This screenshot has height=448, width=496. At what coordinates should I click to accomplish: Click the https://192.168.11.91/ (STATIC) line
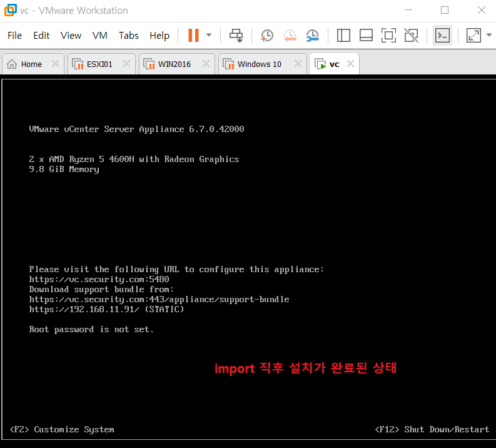pyautogui.click(x=106, y=309)
